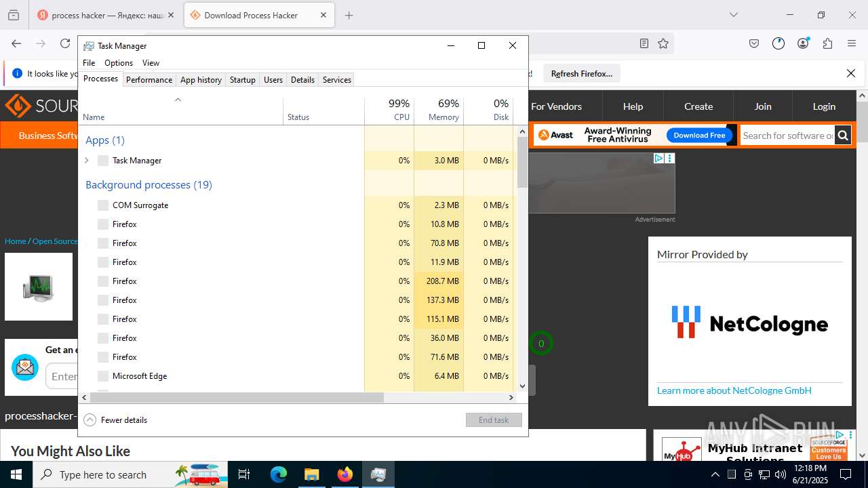Click the Task Manager horizontal scrollbar thumb
This screenshot has height=488, width=868.
coord(236,398)
